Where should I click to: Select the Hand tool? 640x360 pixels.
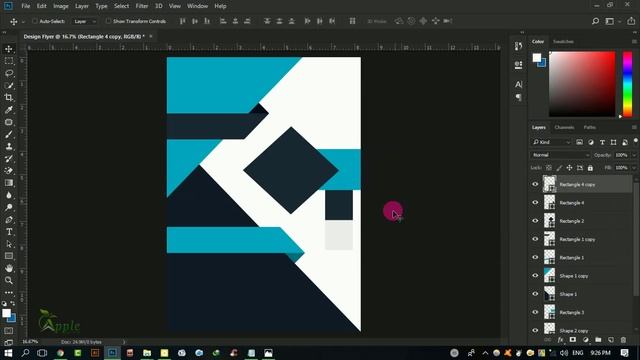click(9, 268)
